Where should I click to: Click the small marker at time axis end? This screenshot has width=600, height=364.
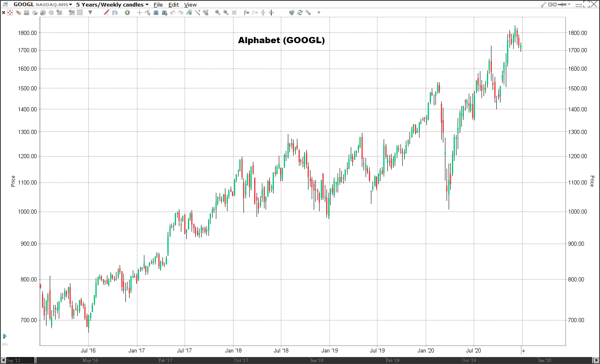click(x=523, y=351)
